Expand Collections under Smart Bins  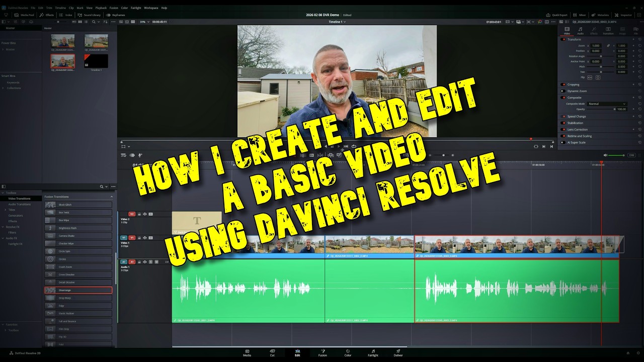[3, 88]
